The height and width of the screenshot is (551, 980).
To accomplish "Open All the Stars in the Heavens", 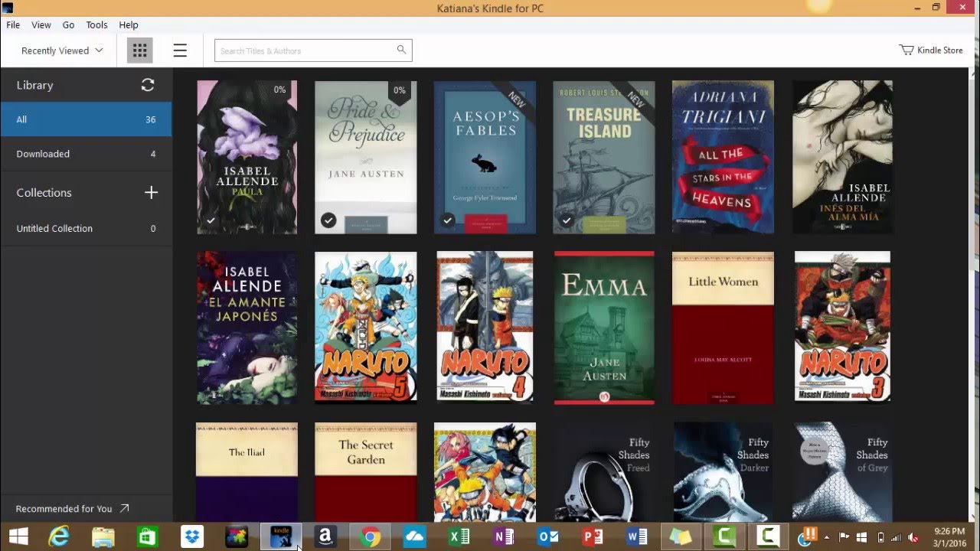I will (723, 157).
